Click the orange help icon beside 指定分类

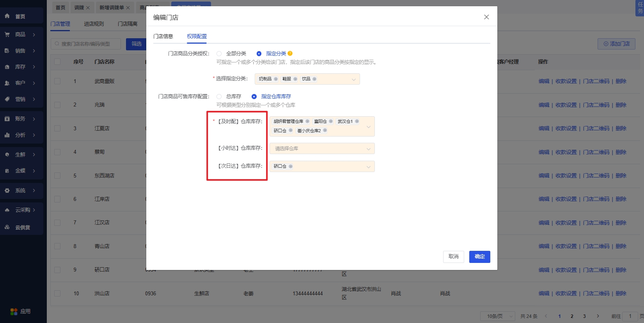290,53
